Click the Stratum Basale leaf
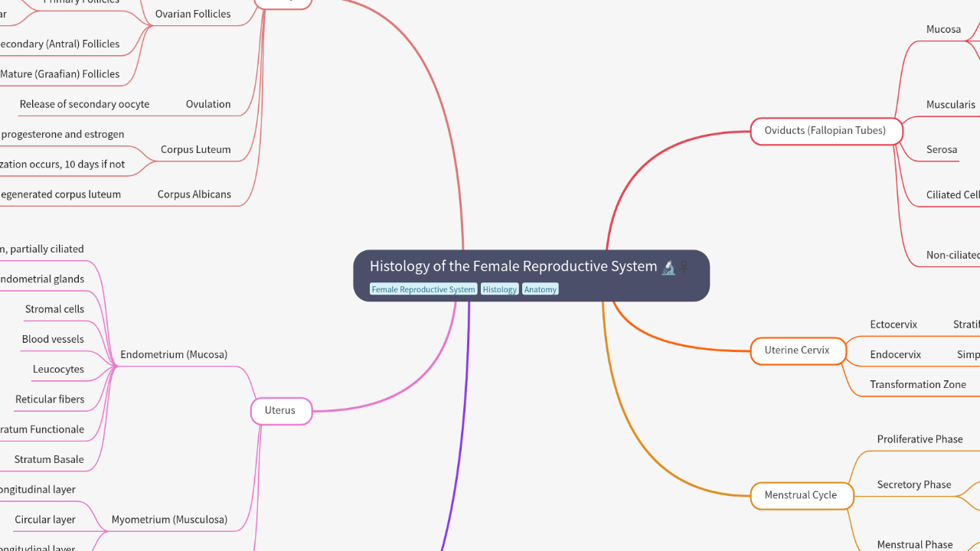 [x=49, y=460]
